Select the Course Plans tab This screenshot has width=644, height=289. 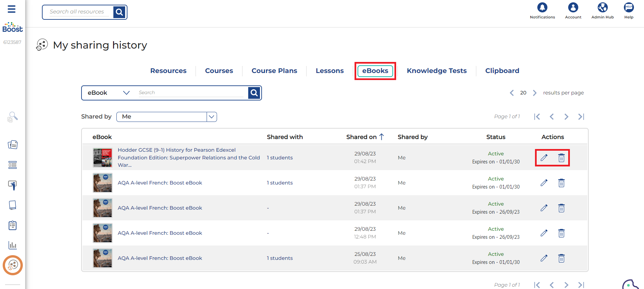[x=274, y=71]
